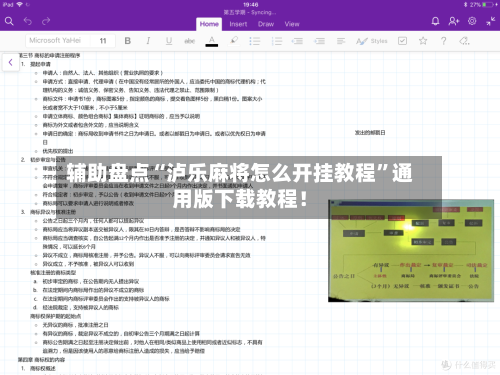Switch to the Home tab
The height and width of the screenshot is (375, 500).
click(209, 24)
